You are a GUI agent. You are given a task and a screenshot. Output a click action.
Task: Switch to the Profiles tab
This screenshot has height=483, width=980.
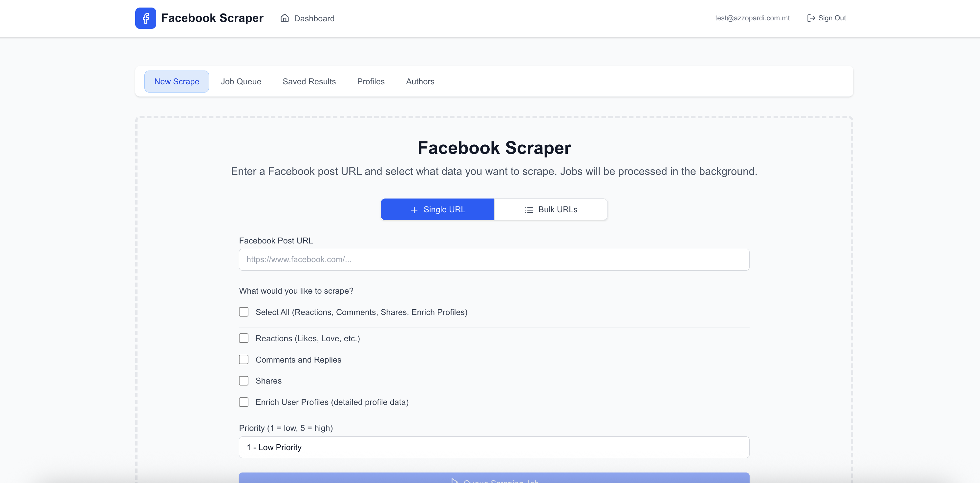tap(371, 81)
